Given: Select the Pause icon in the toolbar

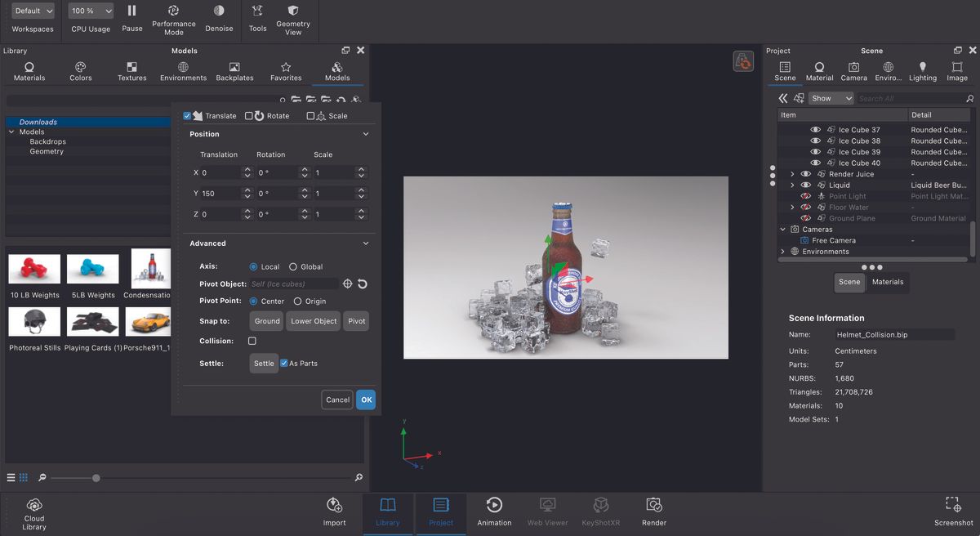Looking at the screenshot, I should pos(131,11).
